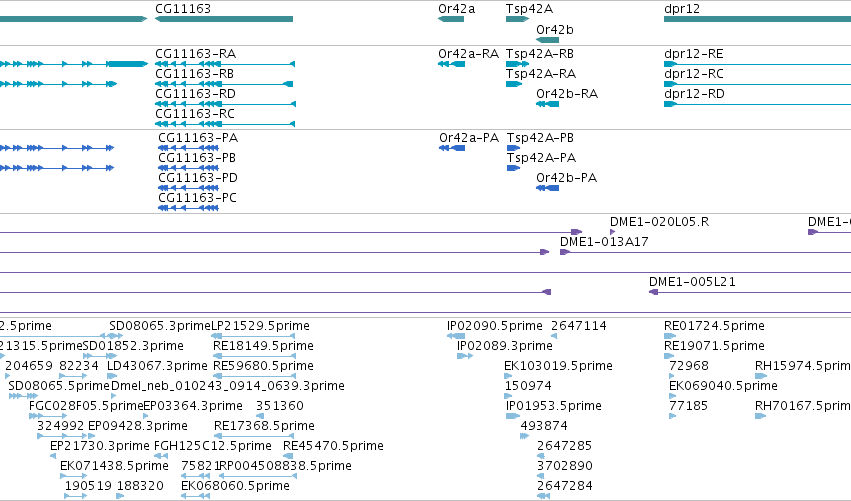Click the CG11163-PC protein label
851x501 pixels.
[x=198, y=198]
